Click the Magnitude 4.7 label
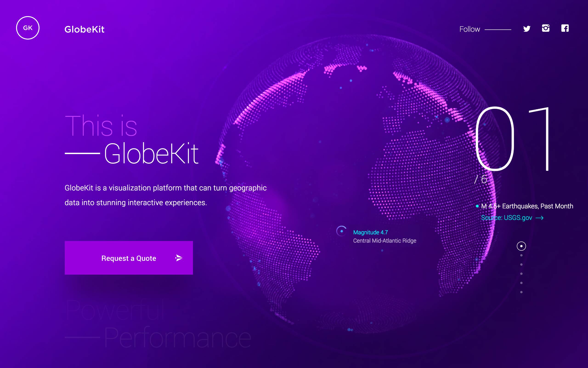588x368 pixels. click(370, 233)
